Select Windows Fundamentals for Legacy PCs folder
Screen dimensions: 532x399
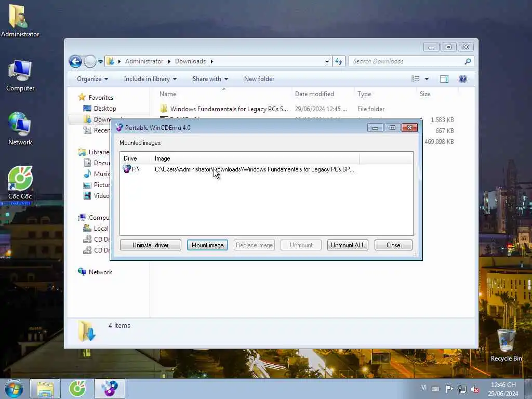229,109
